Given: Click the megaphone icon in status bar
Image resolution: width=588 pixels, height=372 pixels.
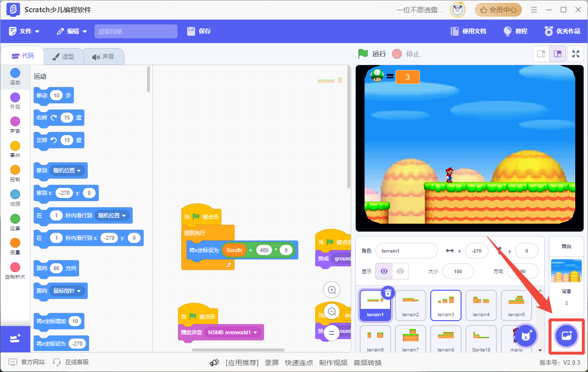Looking at the screenshot, I should [x=214, y=363].
